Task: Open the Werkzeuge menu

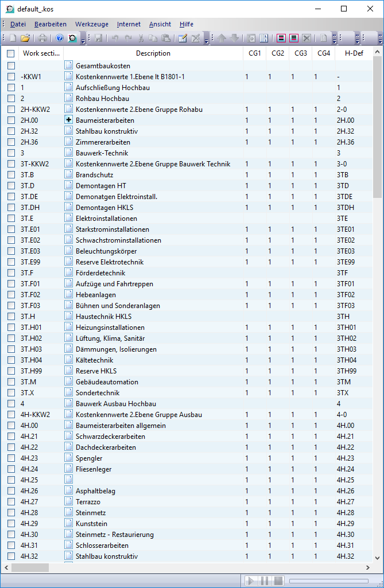Action: click(92, 24)
